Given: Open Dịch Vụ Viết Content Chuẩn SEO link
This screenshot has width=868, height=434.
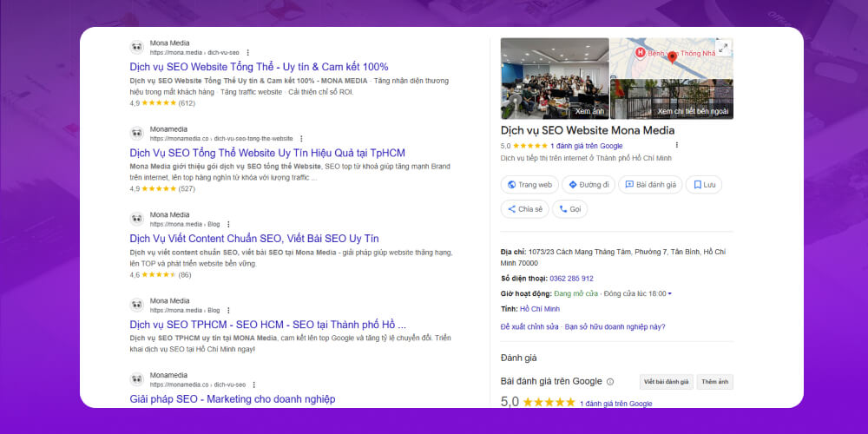Looking at the screenshot, I should (x=254, y=239).
